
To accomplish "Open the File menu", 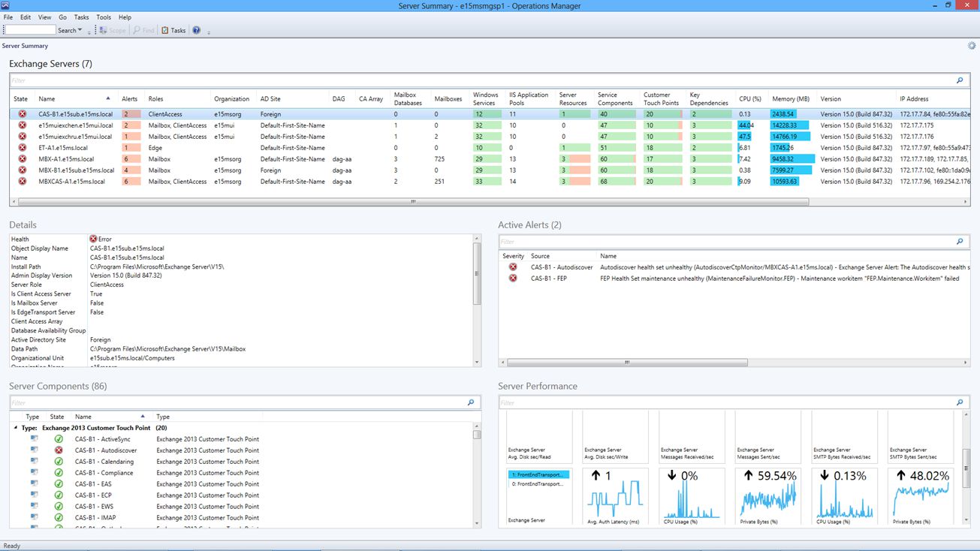I will (x=8, y=17).
